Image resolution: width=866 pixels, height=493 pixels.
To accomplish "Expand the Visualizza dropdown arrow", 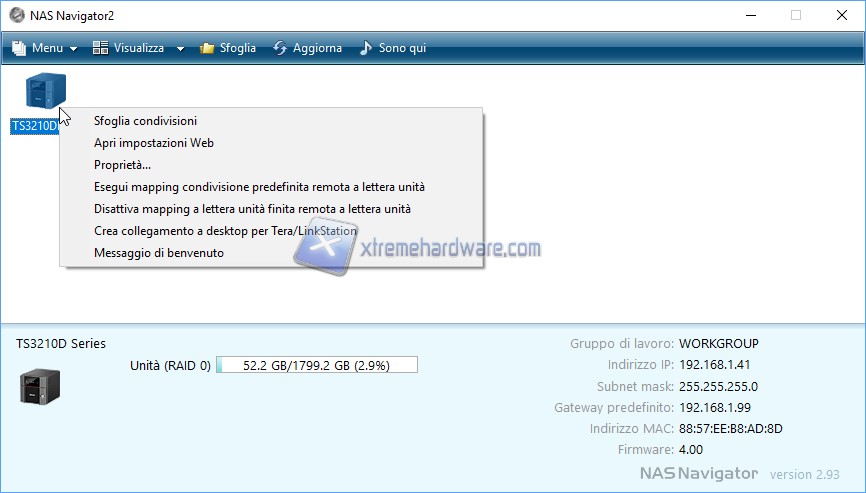I will point(180,49).
